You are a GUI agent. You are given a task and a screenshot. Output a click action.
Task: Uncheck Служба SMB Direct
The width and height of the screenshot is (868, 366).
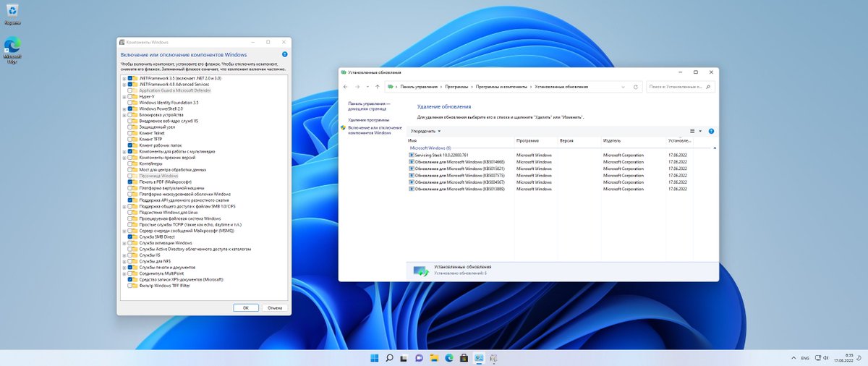(131, 237)
